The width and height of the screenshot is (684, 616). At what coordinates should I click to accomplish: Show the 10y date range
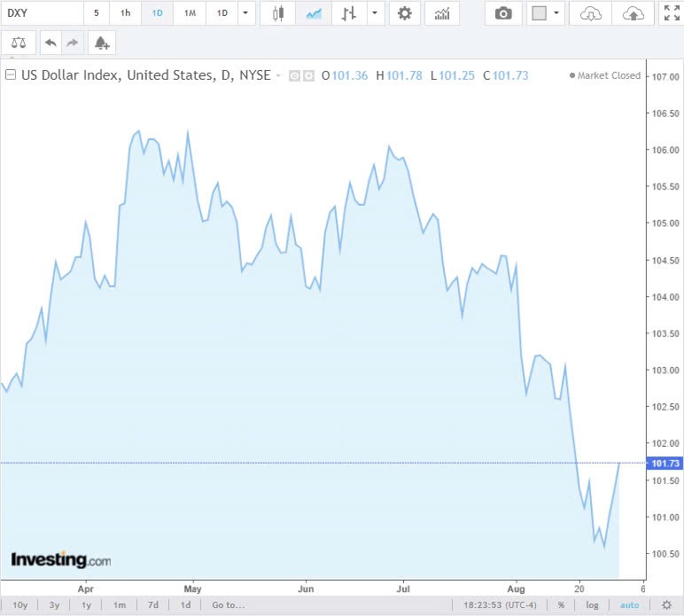(x=19, y=605)
